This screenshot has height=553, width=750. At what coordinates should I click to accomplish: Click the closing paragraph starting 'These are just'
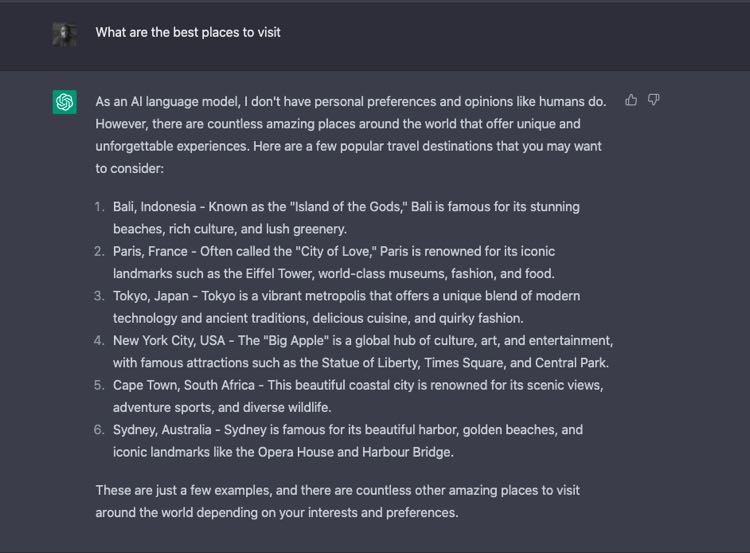[x=337, y=501]
